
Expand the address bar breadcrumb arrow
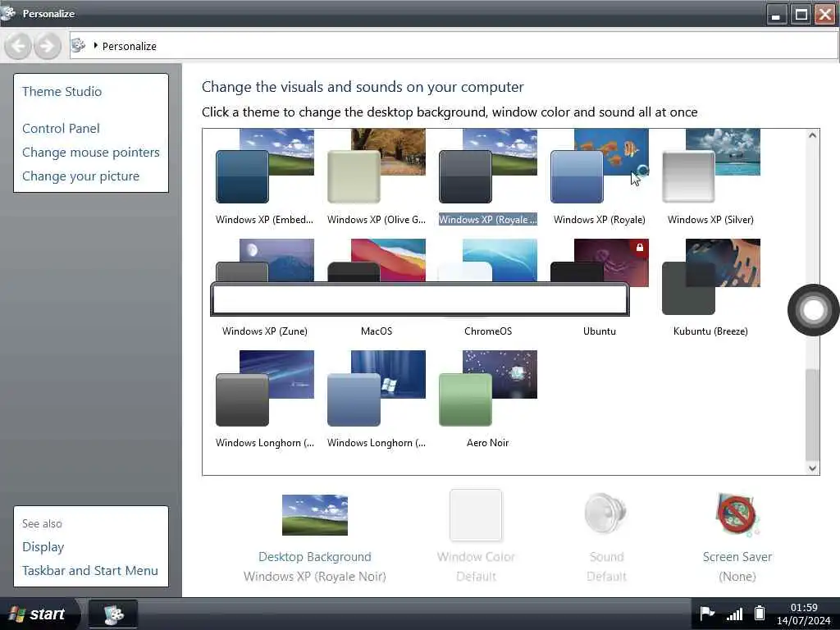pyautogui.click(x=95, y=46)
